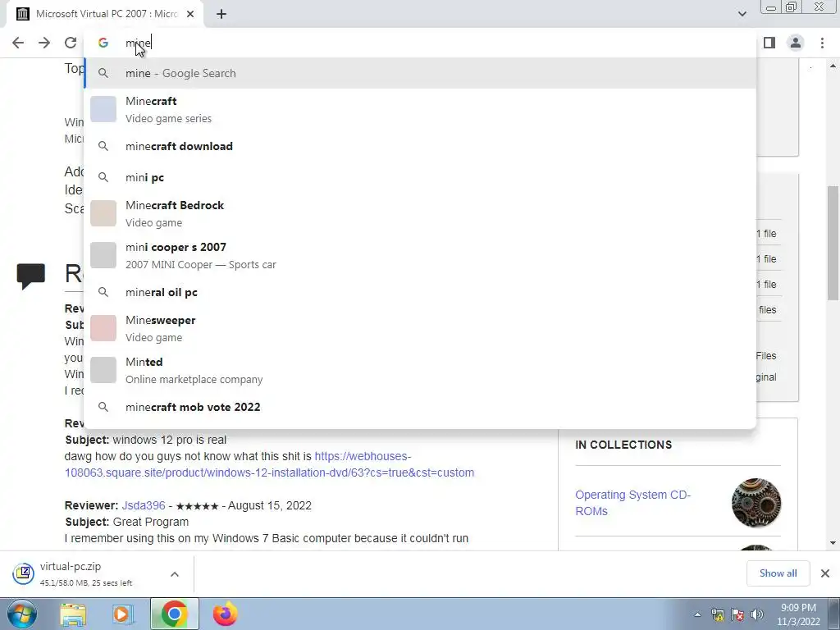Toggle the browser side panel icon
The image size is (840, 630).
(769, 43)
